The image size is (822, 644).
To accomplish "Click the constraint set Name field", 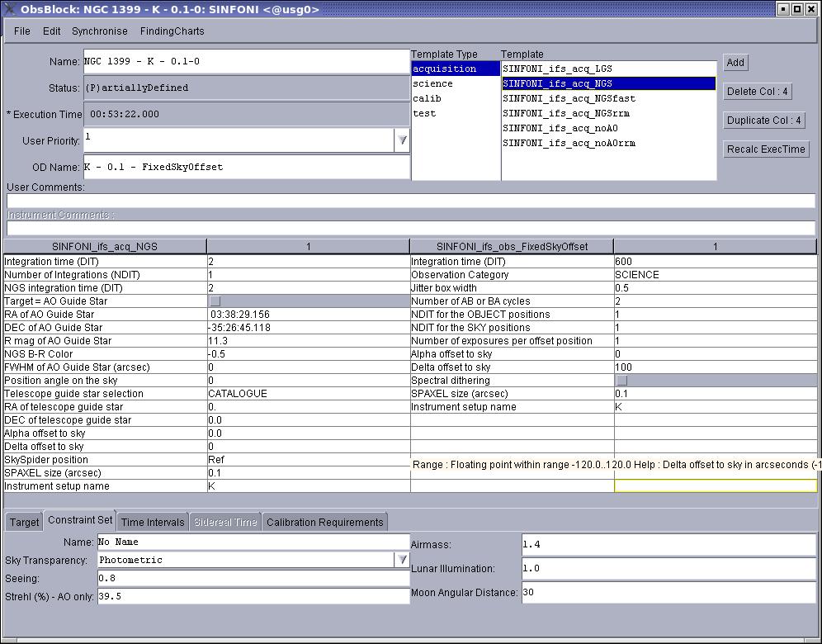I will coord(253,542).
